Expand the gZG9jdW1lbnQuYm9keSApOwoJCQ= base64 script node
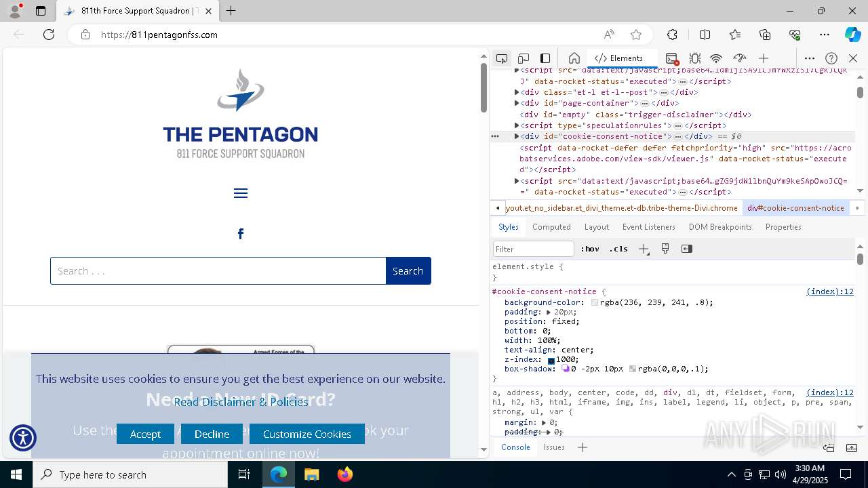Screen dimensions: 868x488 coord(517,181)
